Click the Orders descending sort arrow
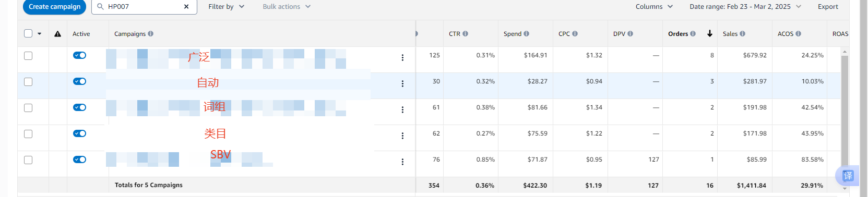This screenshot has height=197, width=868. point(710,33)
